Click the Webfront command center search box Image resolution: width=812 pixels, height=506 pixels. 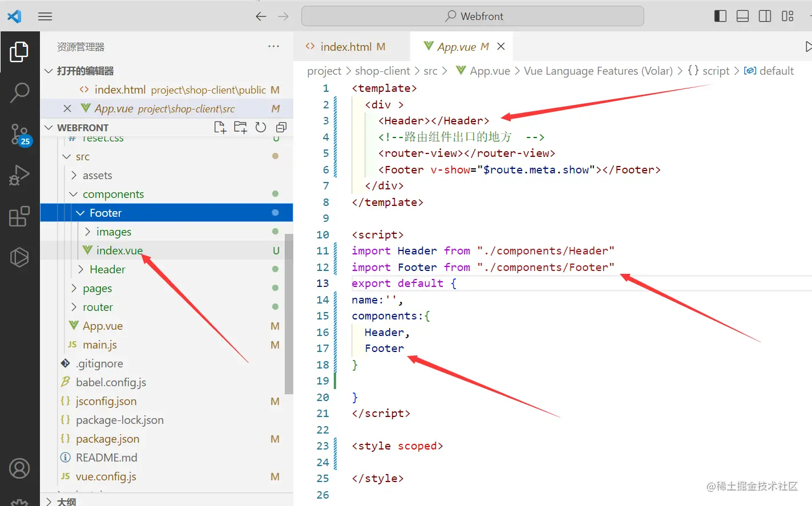472,16
